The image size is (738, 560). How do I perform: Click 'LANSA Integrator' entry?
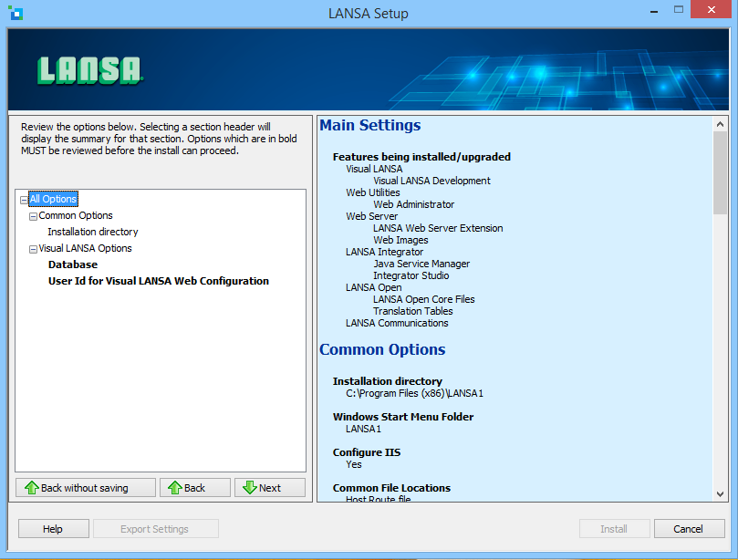click(385, 252)
